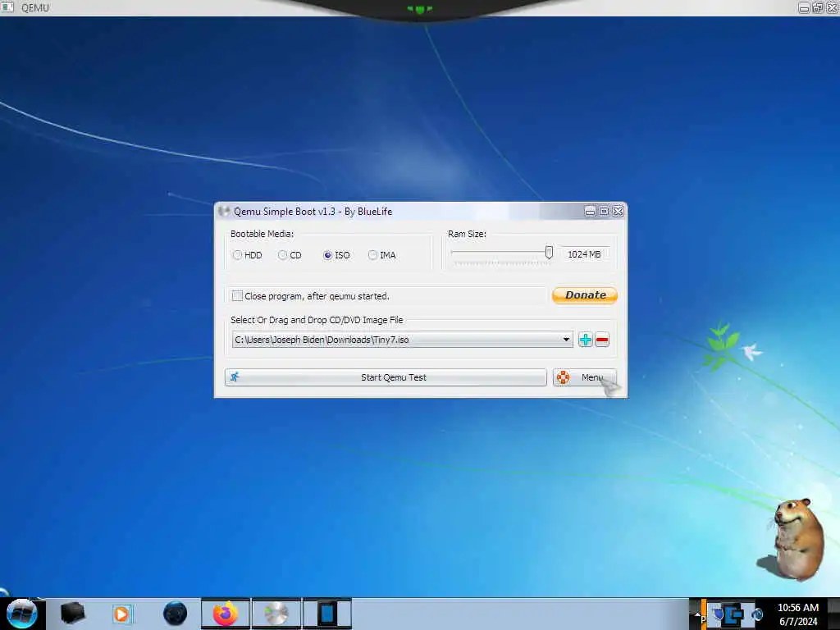Viewport: 840px width, 630px height.
Task: Click the green indicator on top center tab
Action: point(419,9)
